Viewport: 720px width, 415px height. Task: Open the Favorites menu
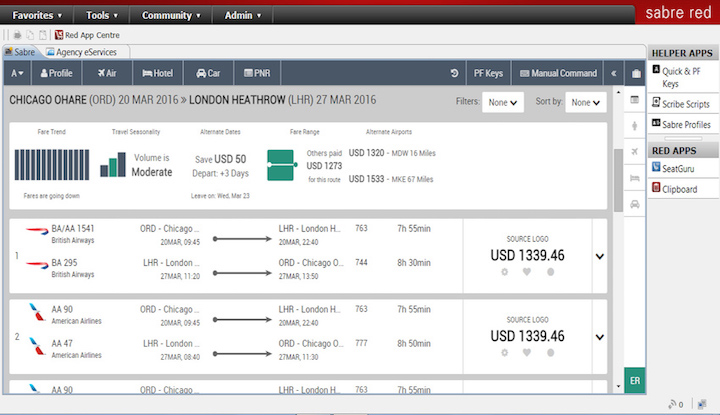(37, 15)
